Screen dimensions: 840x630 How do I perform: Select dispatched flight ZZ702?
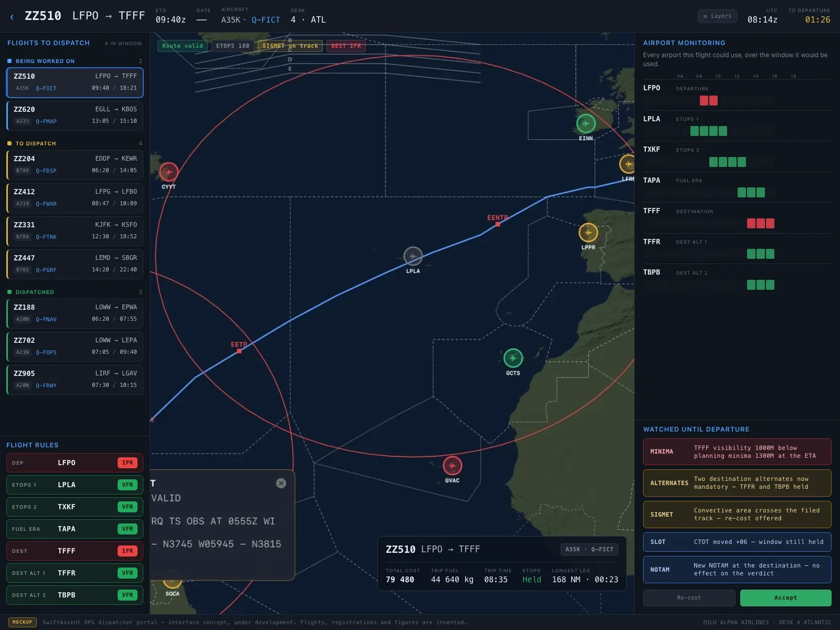75,346
